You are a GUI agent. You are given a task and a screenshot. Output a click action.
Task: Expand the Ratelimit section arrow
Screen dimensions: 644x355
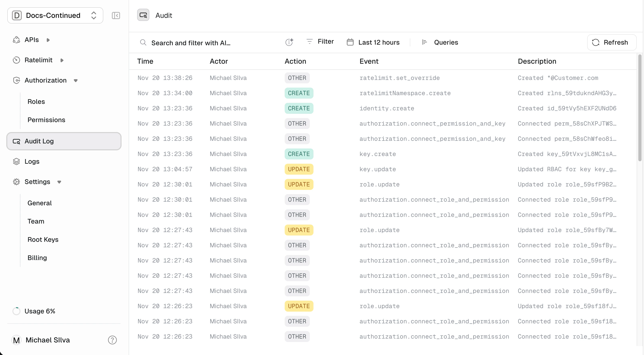coord(62,60)
